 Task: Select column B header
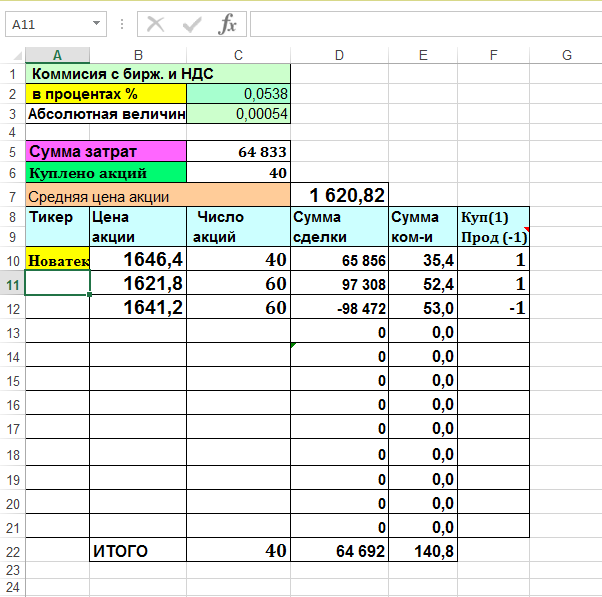coord(138,55)
